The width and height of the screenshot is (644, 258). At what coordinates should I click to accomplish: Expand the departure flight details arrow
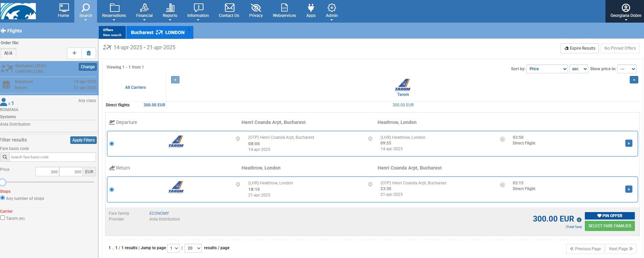coord(628,143)
